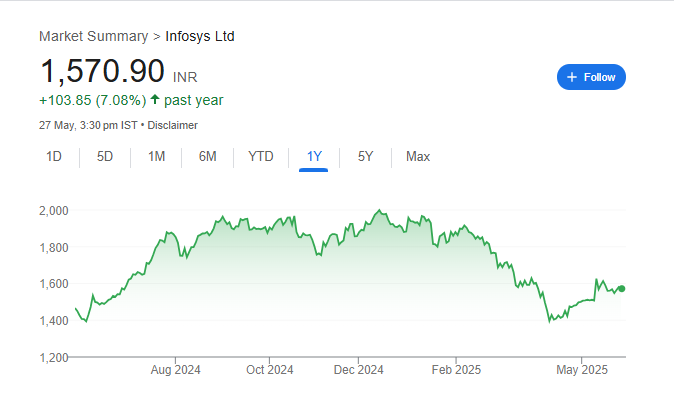674x395 pixels.
Task: Click the green end-point dot on chart
Action: (x=622, y=289)
